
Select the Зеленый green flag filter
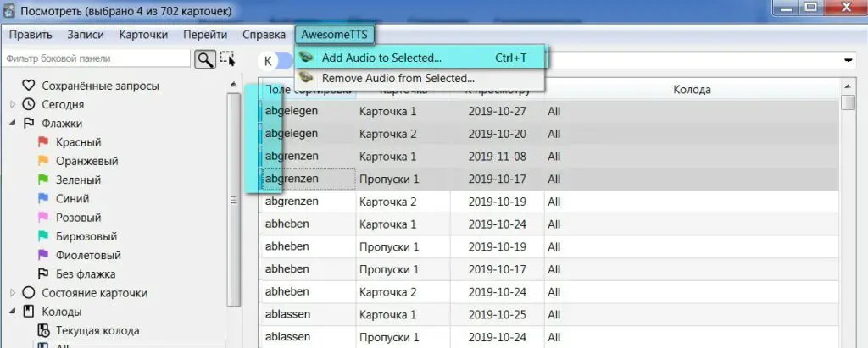click(69, 180)
